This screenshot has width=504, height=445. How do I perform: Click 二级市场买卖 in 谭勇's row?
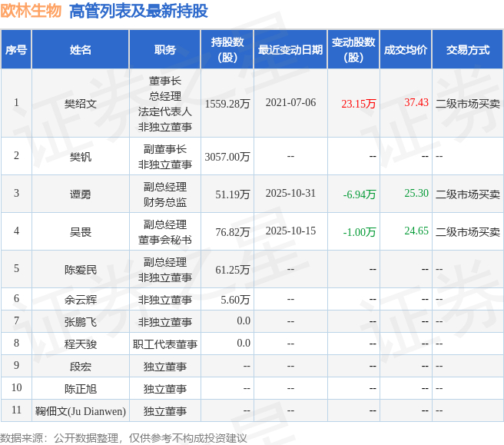pos(468,194)
